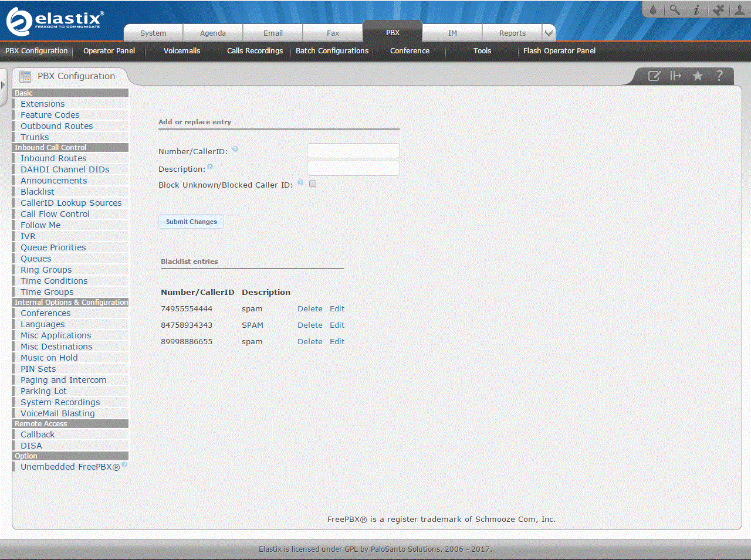
Task: Click the sticky note edit icon
Action: pyautogui.click(x=654, y=76)
